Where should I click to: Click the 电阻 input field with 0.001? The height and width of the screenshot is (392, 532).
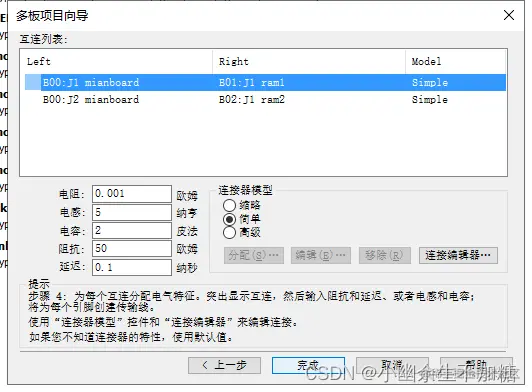tap(132, 194)
